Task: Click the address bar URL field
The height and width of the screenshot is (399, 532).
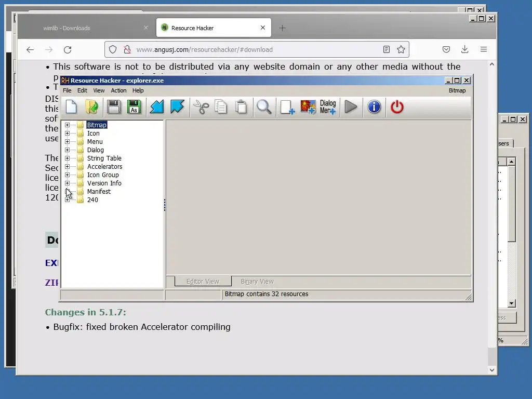Action: pyautogui.click(x=257, y=49)
